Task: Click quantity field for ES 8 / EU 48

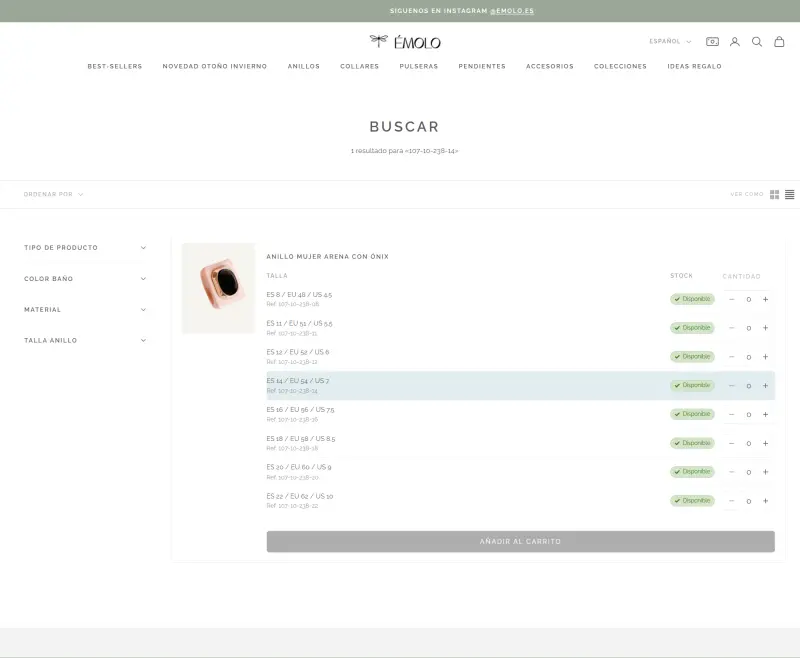Action: 748,299
